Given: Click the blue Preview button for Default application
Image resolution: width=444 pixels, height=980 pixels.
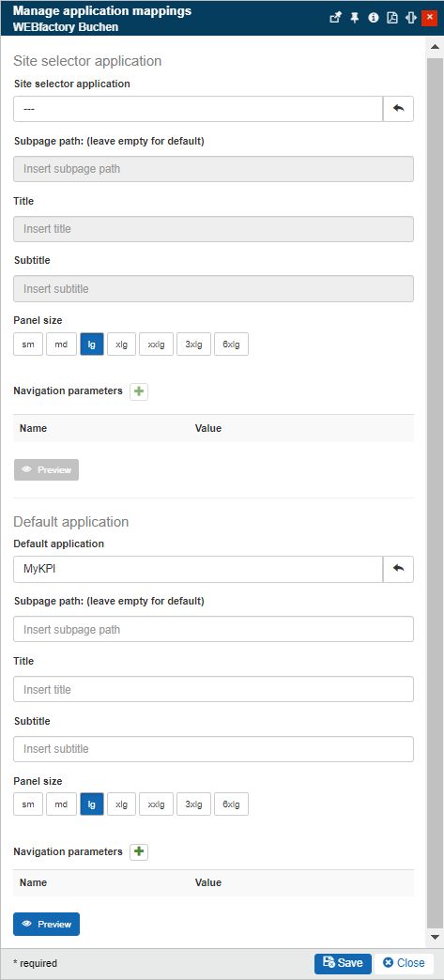Looking at the screenshot, I should click(46, 925).
